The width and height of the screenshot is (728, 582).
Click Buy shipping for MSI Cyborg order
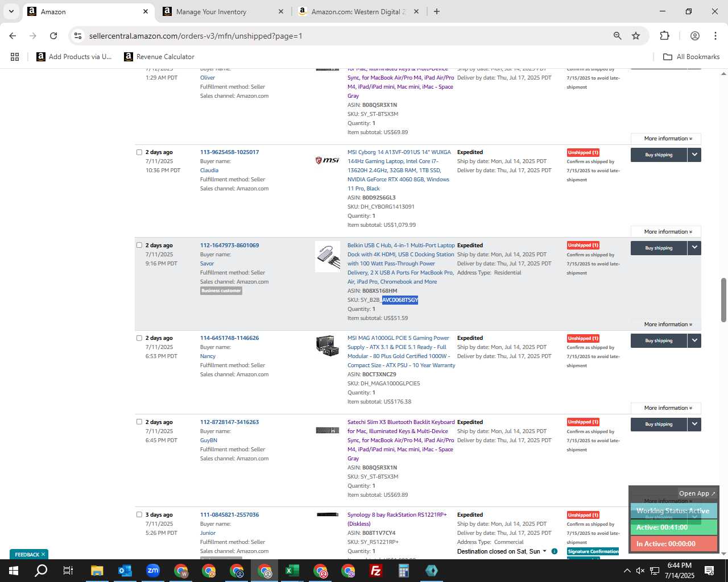[659, 155]
